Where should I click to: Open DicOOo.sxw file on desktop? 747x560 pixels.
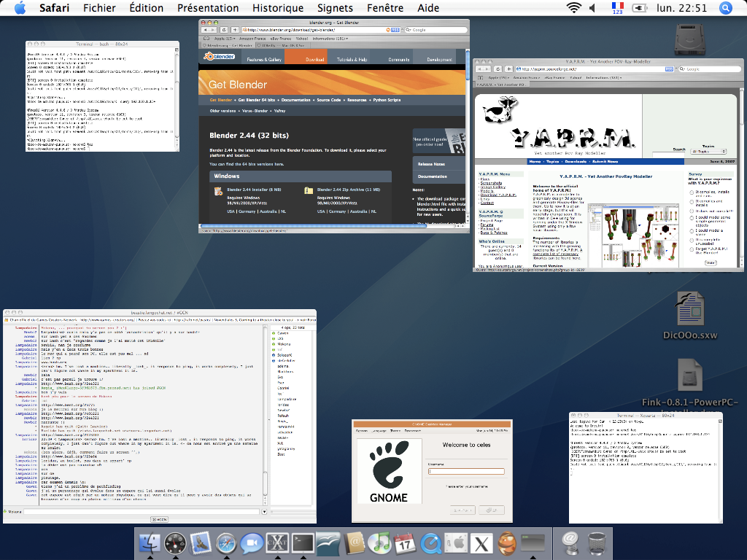point(689,310)
